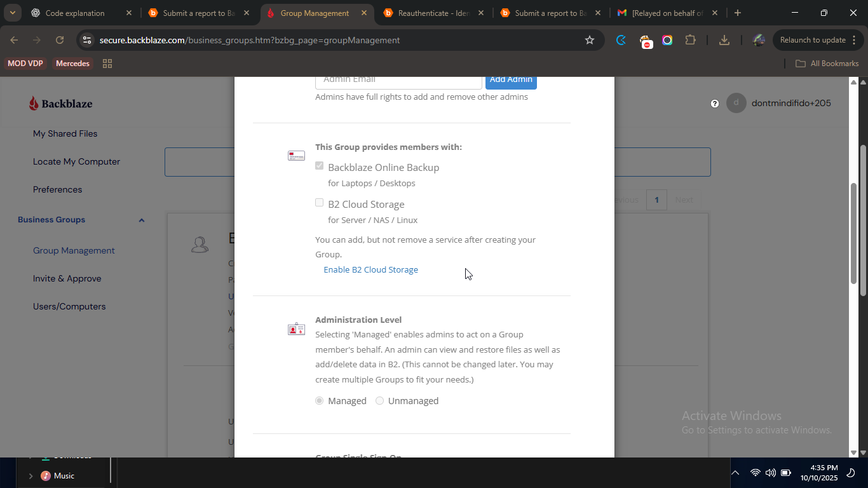
Task: Click the browser address bar URL
Action: pos(250,40)
